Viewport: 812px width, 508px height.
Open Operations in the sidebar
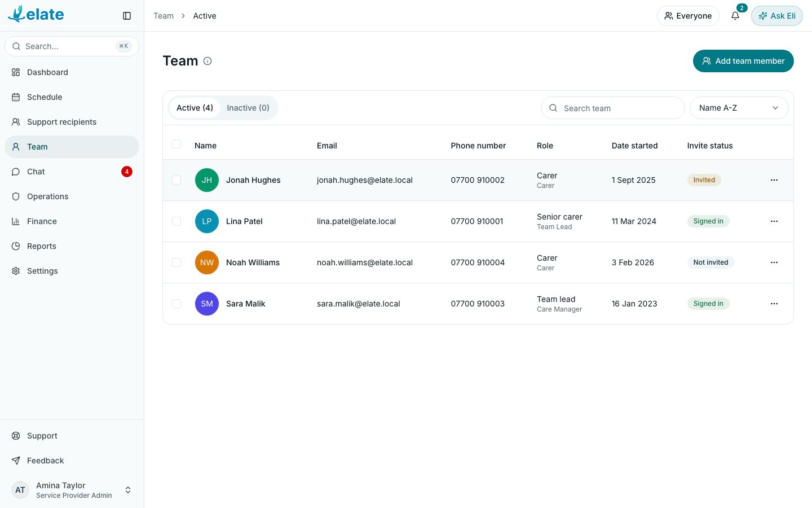[72, 196]
